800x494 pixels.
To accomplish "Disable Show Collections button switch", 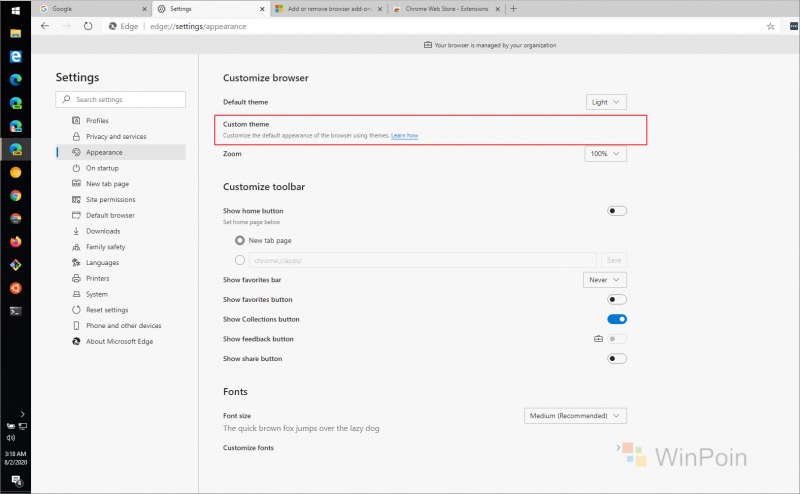I will click(x=617, y=319).
